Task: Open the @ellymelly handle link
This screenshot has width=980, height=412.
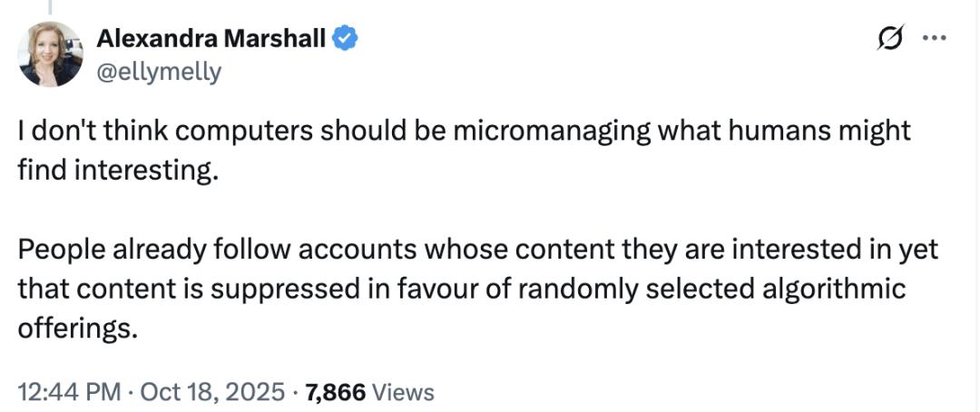Action: click(159, 72)
